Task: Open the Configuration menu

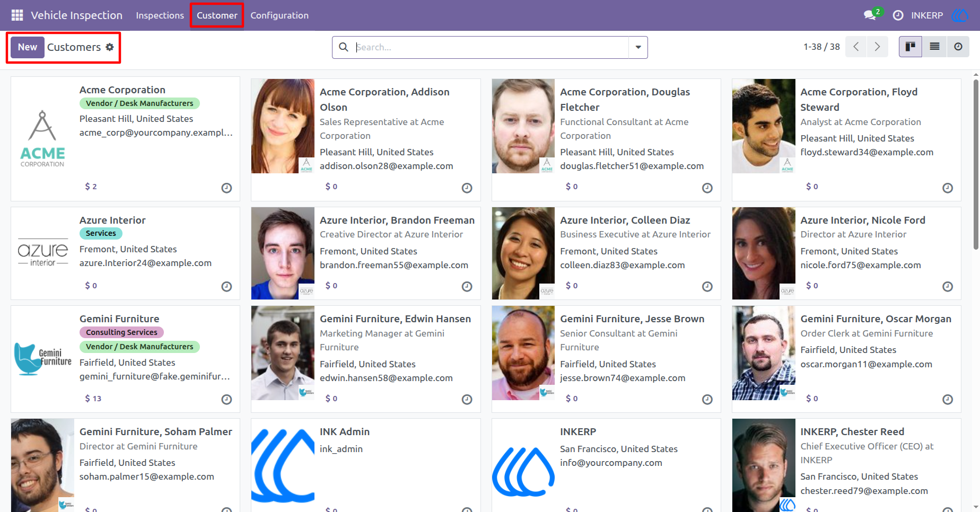Action: tap(279, 15)
